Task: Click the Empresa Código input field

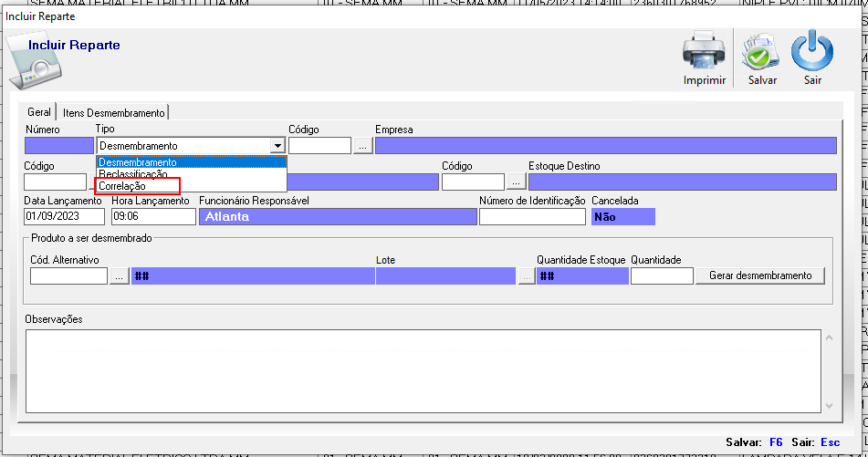Action: tap(320, 146)
